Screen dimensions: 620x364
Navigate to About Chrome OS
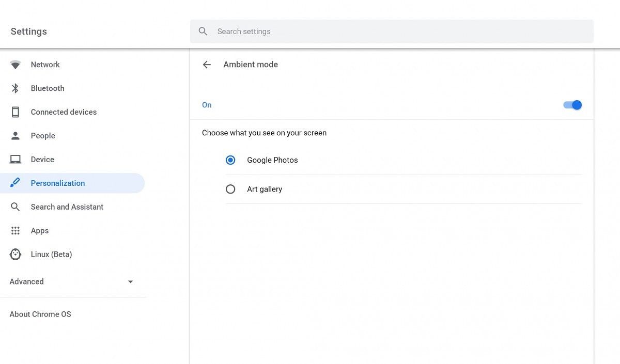40,314
